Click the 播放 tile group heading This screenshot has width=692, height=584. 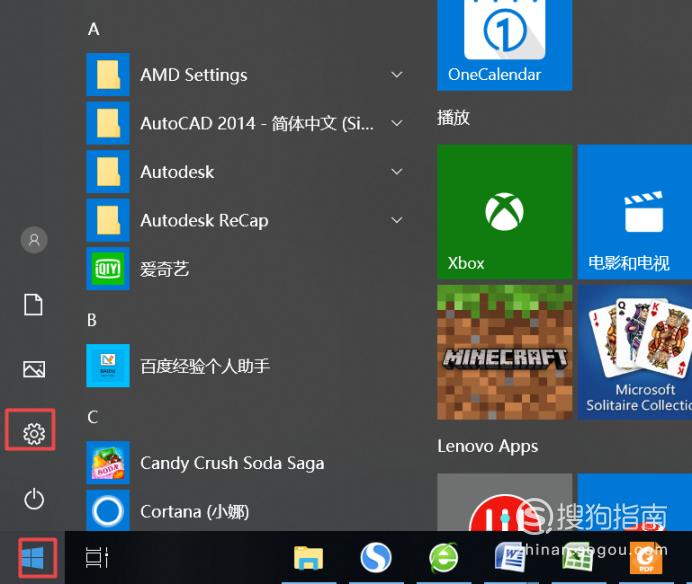[x=453, y=118]
